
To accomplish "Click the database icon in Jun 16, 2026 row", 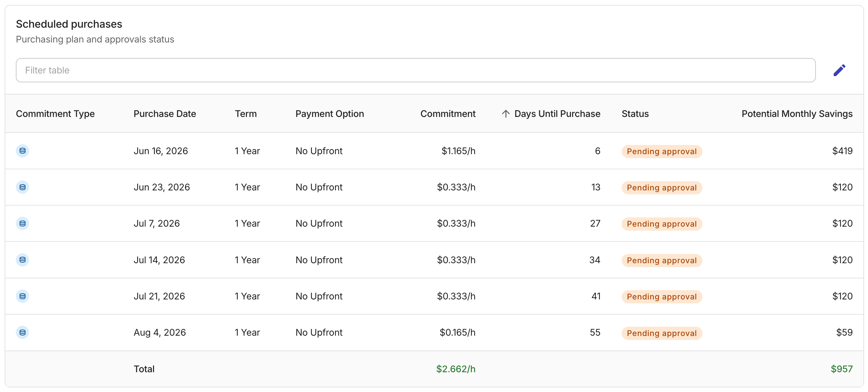I will (22, 151).
